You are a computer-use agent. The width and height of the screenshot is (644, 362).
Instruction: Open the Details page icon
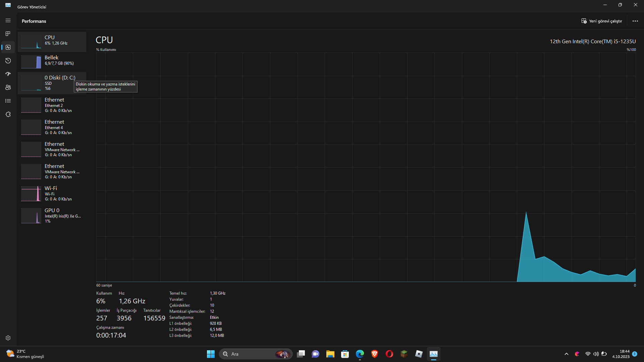tap(8, 101)
